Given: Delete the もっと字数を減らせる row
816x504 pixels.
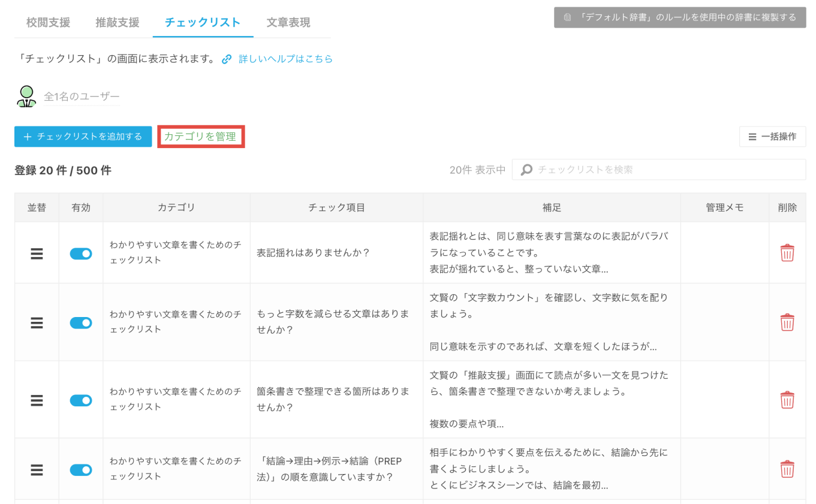Looking at the screenshot, I should point(787,322).
